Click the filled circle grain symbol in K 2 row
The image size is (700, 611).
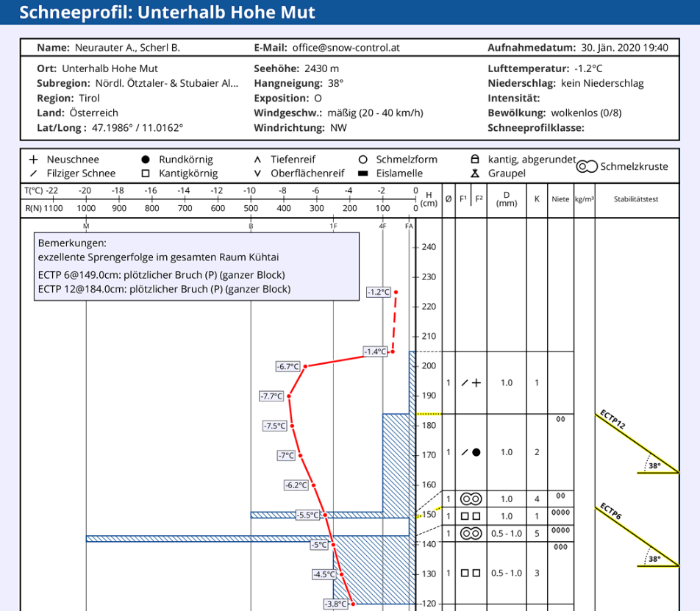click(476, 452)
